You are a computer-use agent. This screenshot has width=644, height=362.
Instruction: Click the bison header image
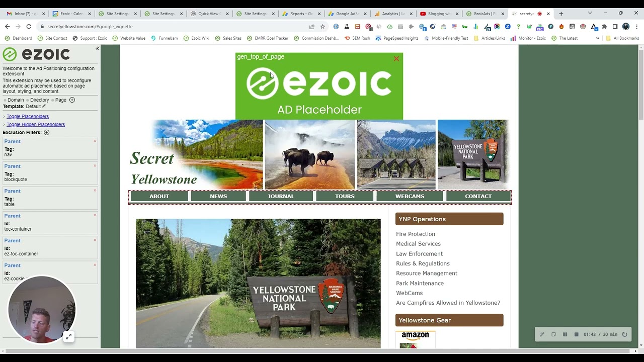click(310, 154)
